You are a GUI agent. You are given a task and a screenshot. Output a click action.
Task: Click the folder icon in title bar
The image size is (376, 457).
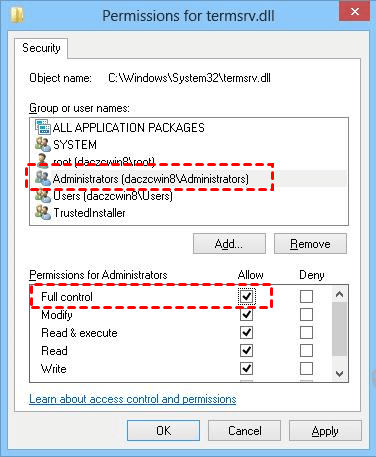click(17, 15)
